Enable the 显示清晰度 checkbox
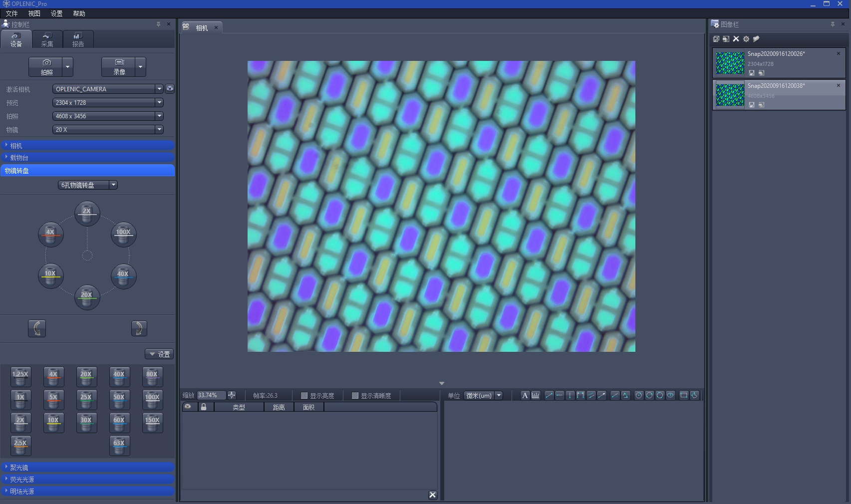This screenshot has width=851, height=504. [355, 396]
